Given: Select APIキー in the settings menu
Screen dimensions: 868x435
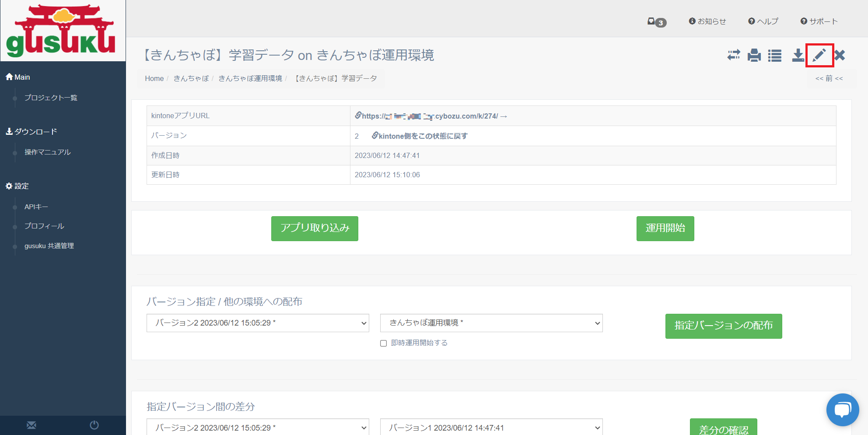Looking at the screenshot, I should [x=36, y=207].
